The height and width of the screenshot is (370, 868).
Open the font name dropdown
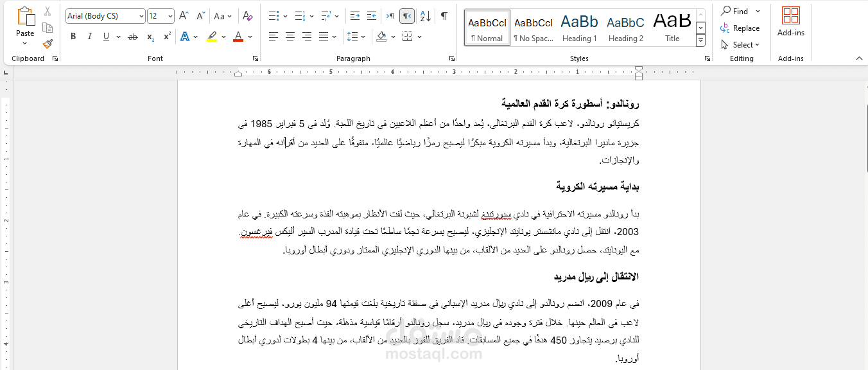coord(141,16)
